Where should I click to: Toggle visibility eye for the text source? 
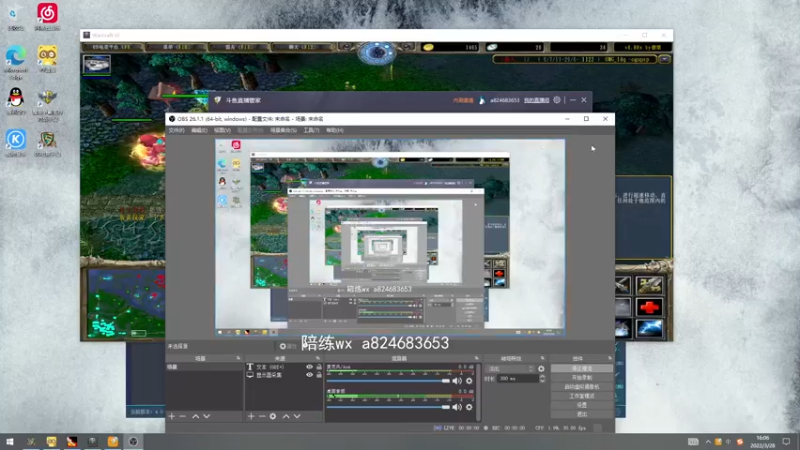tap(309, 367)
